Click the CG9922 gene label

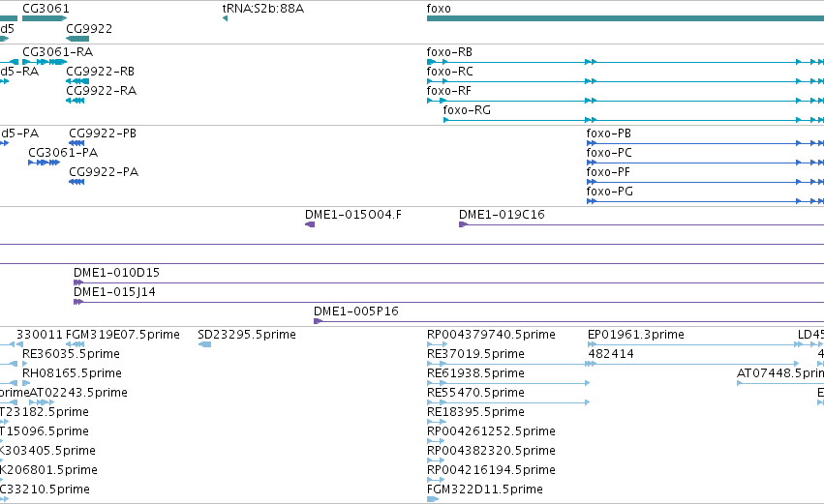tap(89, 28)
